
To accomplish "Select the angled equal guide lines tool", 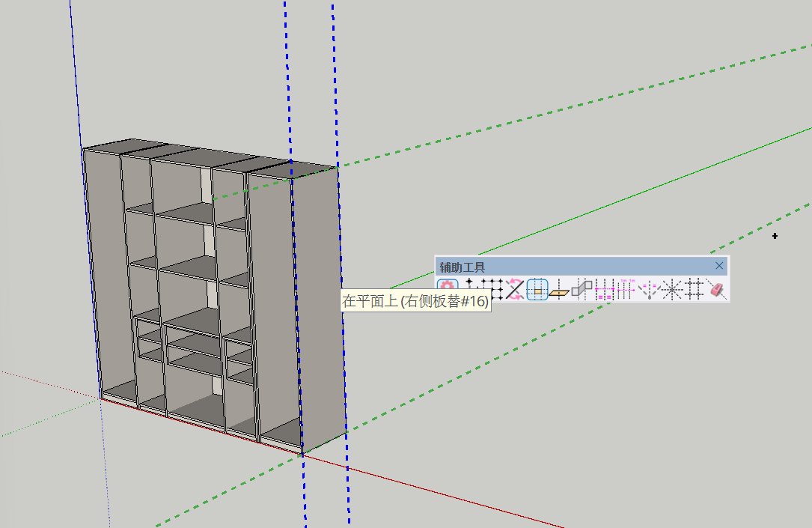I will tap(648, 289).
